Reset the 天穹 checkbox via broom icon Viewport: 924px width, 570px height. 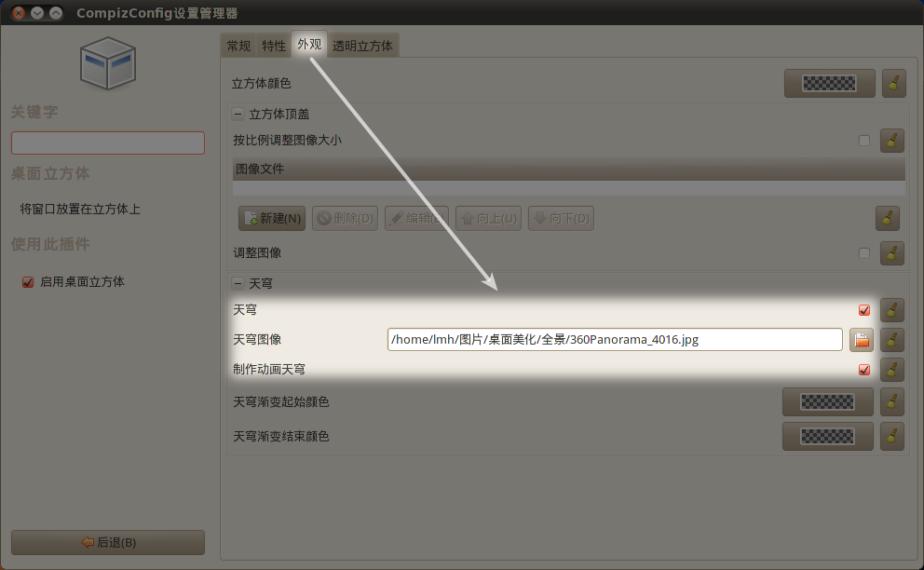pos(891,310)
